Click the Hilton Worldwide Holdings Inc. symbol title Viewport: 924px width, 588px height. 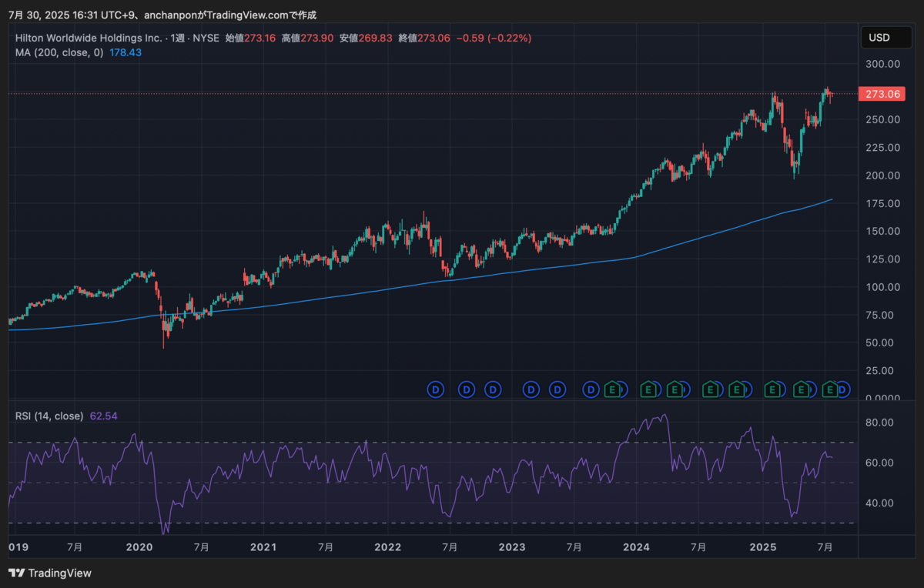(89, 38)
